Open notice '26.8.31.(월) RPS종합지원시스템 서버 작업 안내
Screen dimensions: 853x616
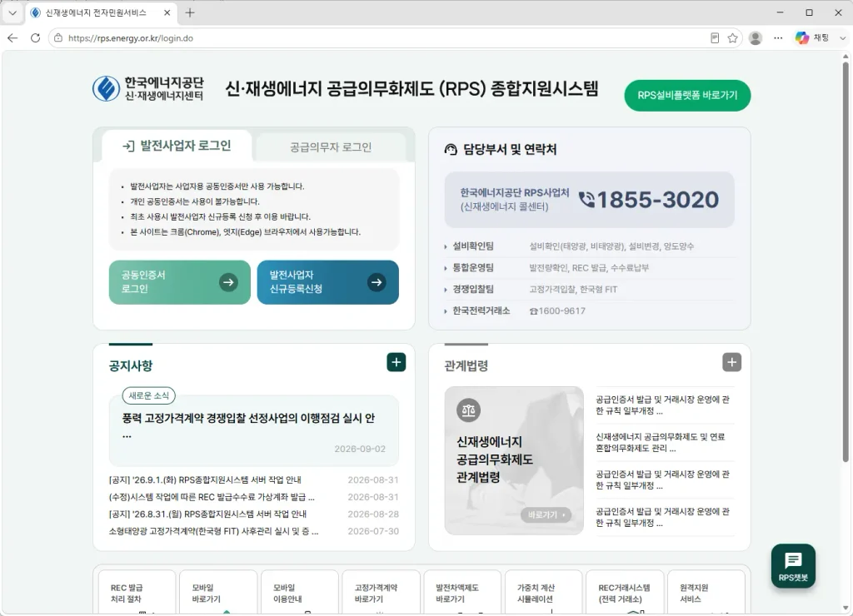207,514
